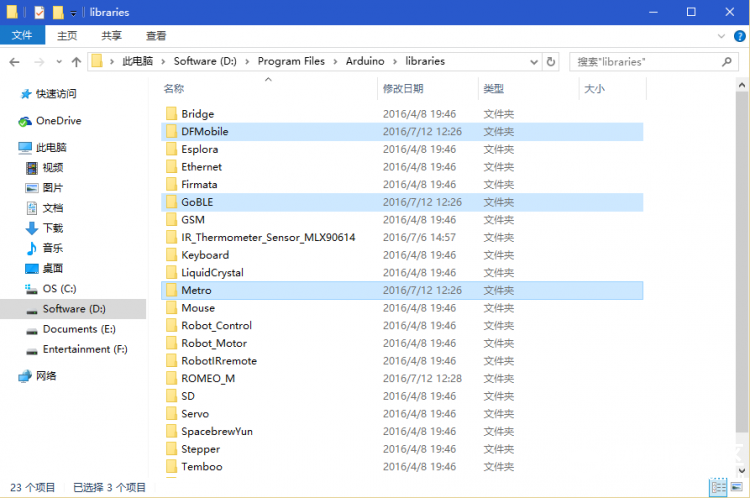Open the Help question mark icon
This screenshot has width=750, height=498.
(739, 36)
